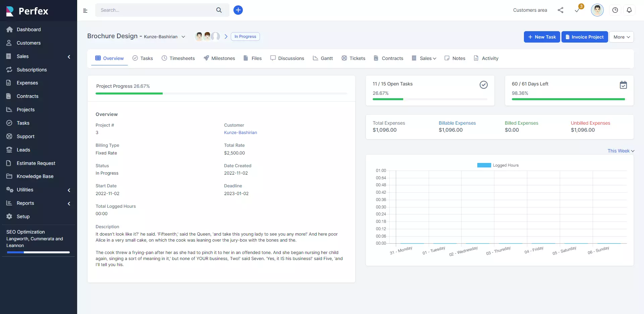
Task: Click the share icon in top bar
Action: [560, 10]
